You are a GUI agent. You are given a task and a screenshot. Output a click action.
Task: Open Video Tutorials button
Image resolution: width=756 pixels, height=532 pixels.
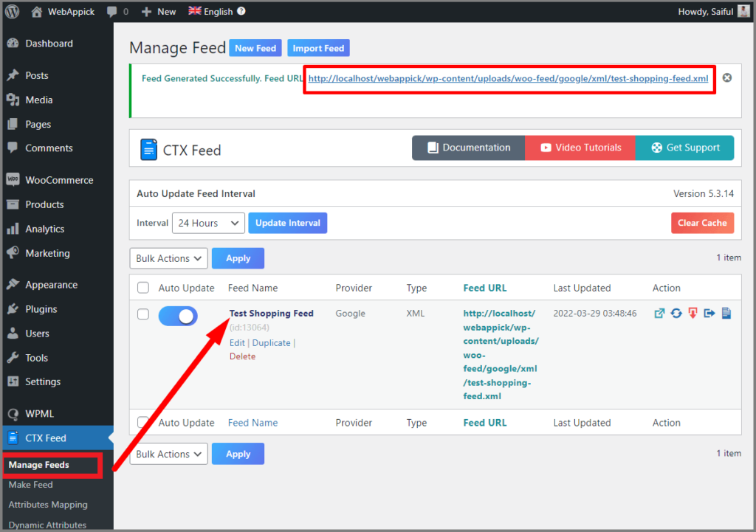pos(580,148)
